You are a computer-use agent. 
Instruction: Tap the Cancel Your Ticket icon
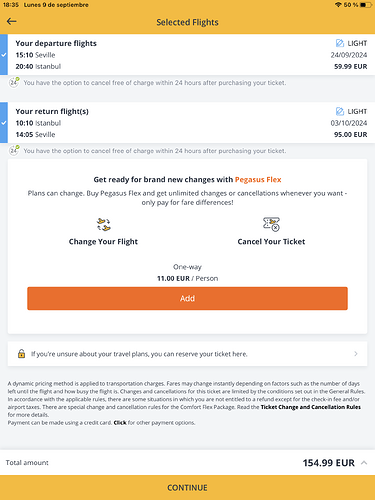click(271, 224)
